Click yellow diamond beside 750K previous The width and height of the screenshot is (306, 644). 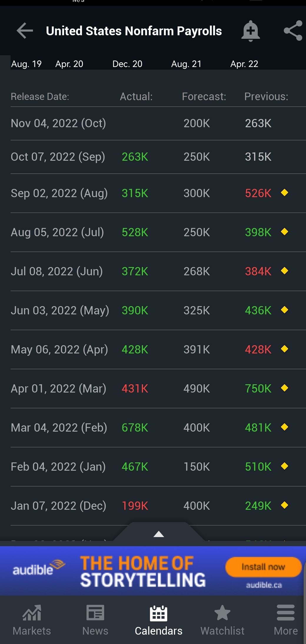pyautogui.click(x=285, y=388)
